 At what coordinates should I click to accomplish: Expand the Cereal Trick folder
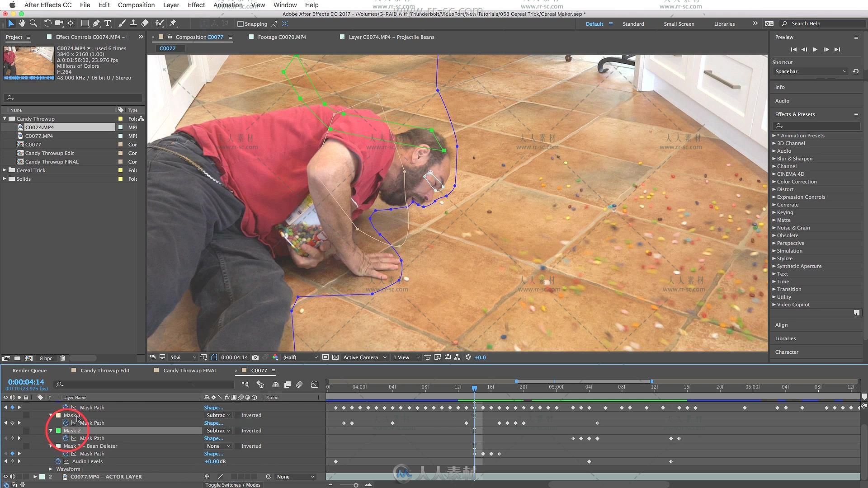(x=5, y=170)
